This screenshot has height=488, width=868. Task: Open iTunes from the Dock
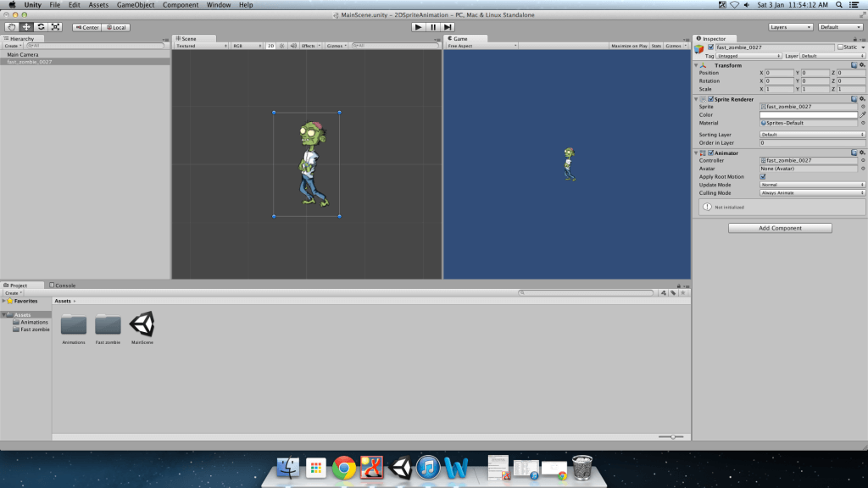tap(428, 468)
